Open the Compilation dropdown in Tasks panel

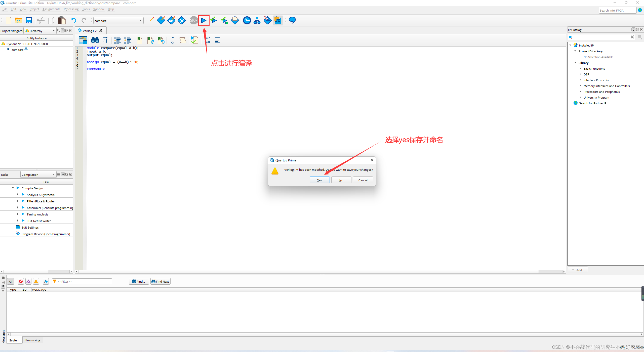[x=38, y=174]
